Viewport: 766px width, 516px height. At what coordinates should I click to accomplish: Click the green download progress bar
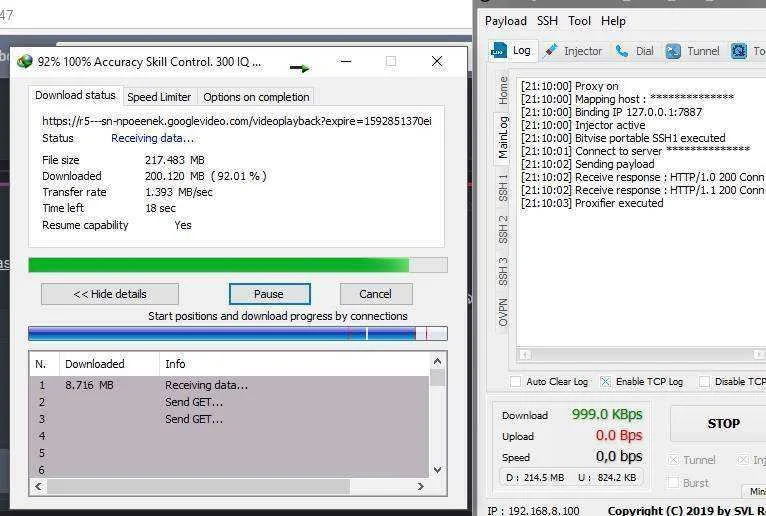point(238,265)
